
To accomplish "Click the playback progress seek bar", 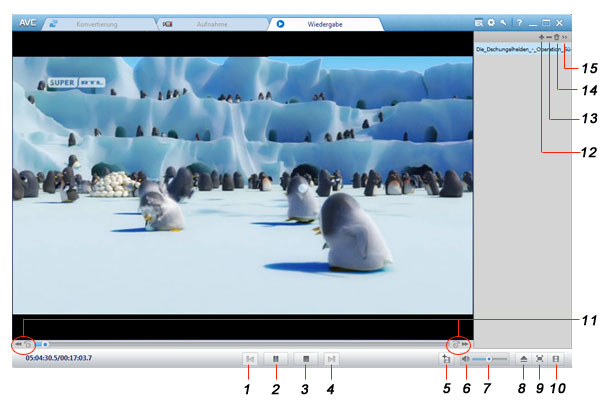I will click(x=243, y=344).
